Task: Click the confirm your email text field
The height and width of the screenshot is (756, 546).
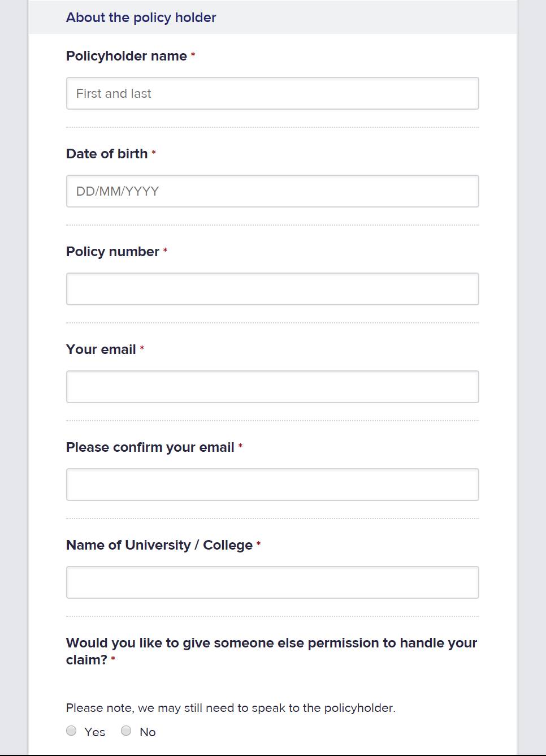Action: 272,485
